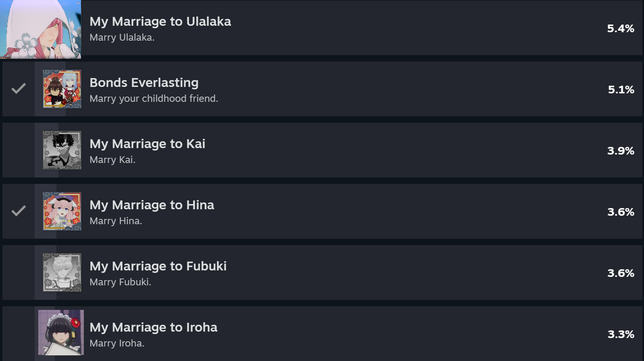Click the My Marriage to Hina title
Viewport: 644px width, 361px height.
pos(152,205)
